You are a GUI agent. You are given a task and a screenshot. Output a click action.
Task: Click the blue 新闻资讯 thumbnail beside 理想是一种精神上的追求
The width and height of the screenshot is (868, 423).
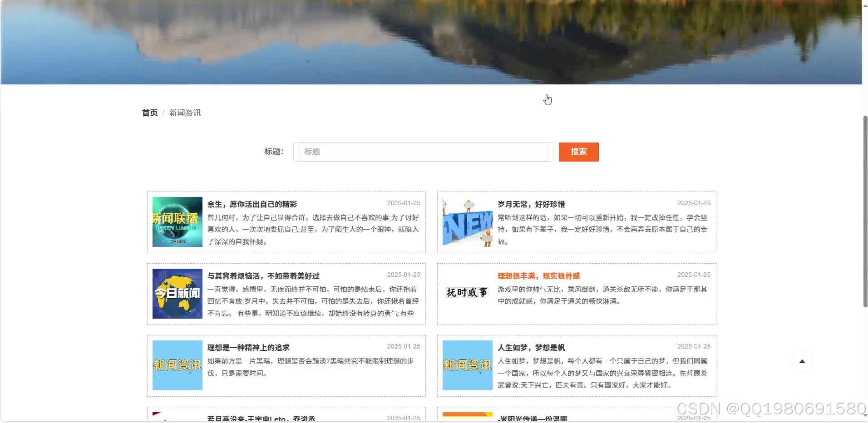point(177,365)
